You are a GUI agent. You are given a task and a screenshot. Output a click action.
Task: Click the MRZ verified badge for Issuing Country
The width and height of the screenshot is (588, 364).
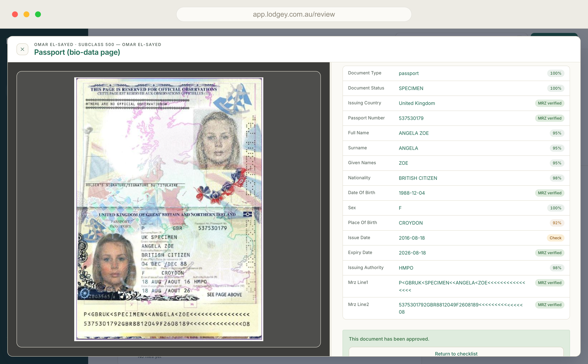point(550,103)
